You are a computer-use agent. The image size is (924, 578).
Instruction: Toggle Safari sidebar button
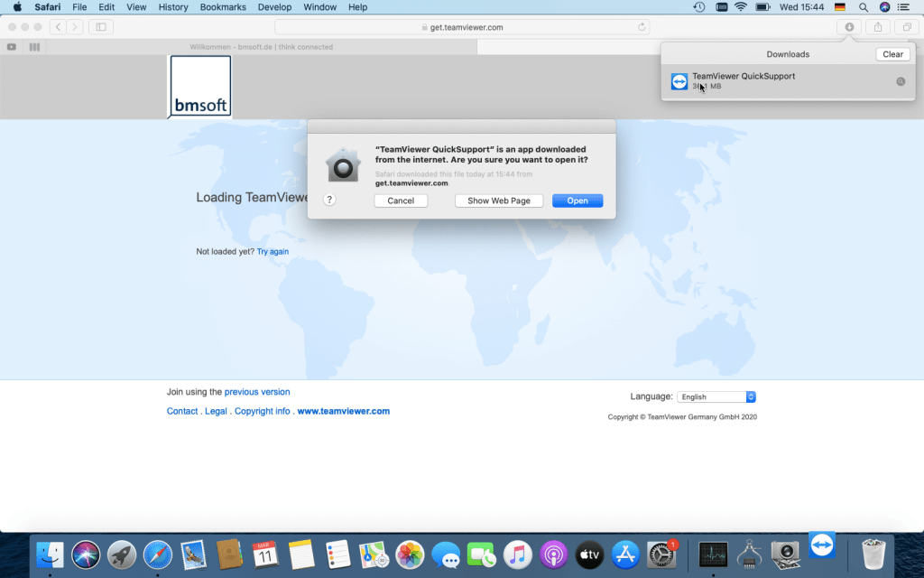pos(101,27)
